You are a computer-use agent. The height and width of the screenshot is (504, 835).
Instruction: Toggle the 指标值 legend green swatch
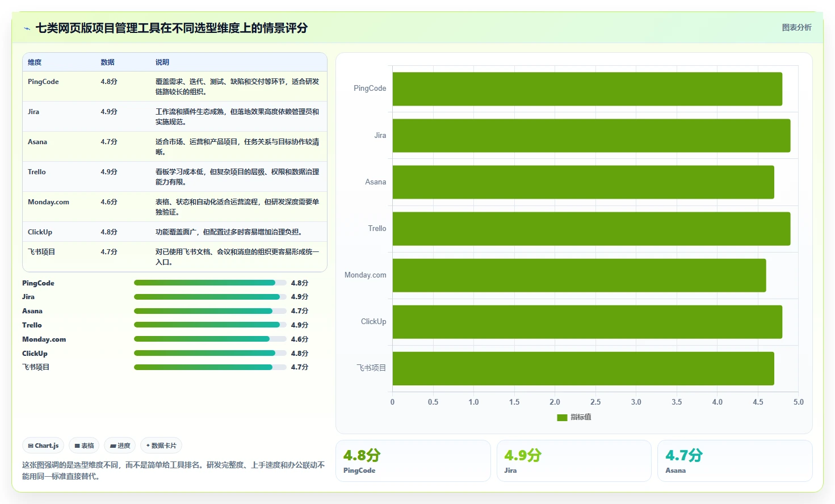click(562, 417)
